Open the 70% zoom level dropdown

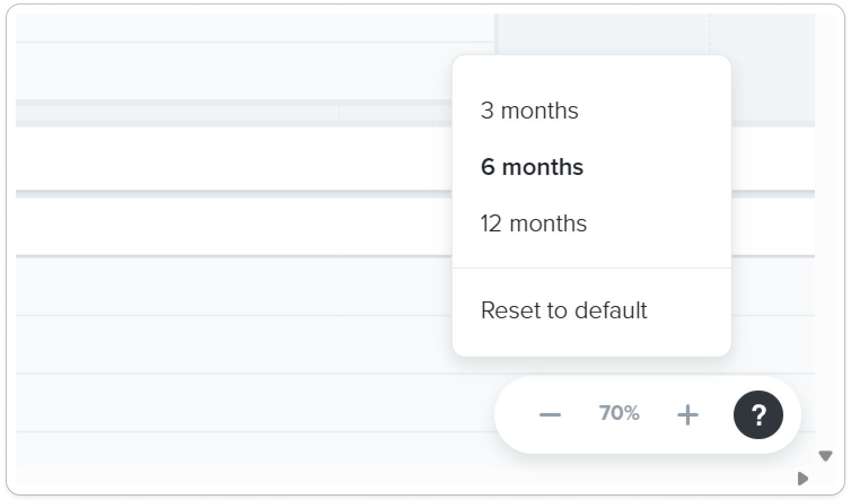[619, 413]
